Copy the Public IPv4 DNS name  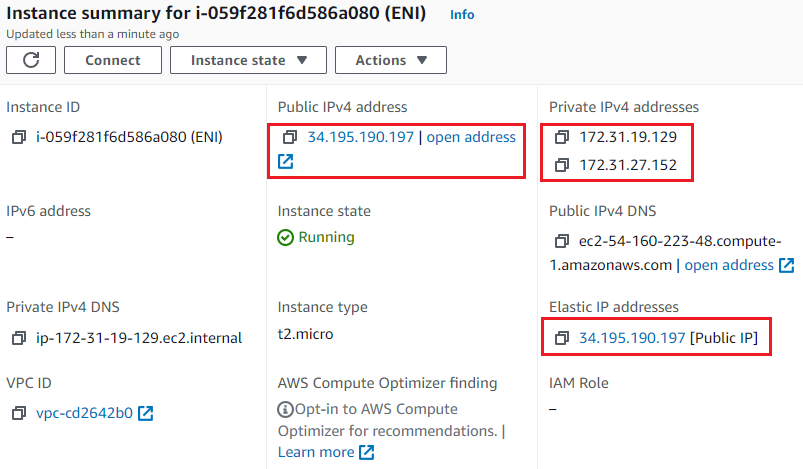(562, 241)
